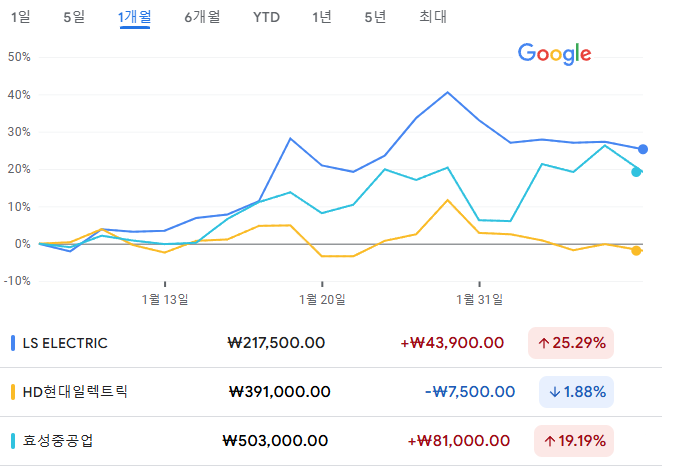The width and height of the screenshot is (673, 474).
Task: Click the ₩503,000.00 price value
Action: pos(276,441)
